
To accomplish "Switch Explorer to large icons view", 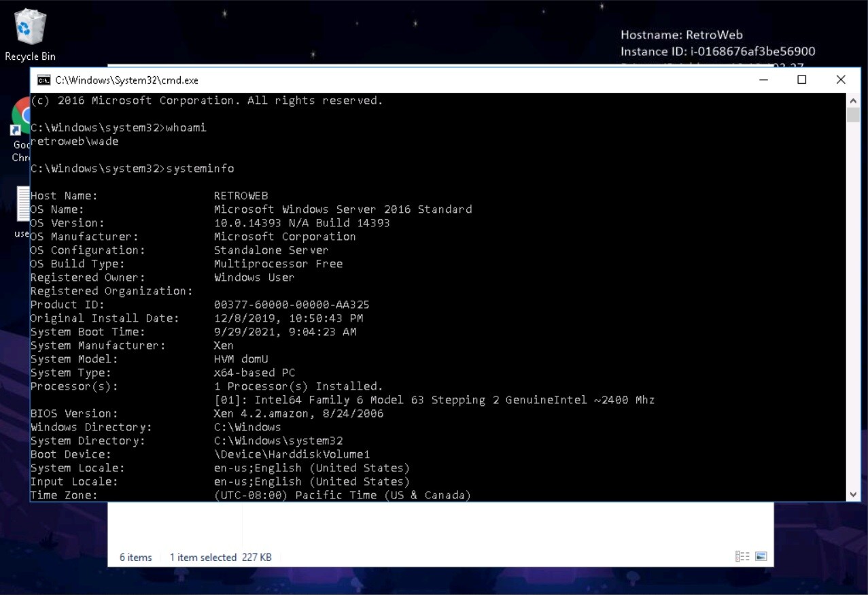I will 761,557.
